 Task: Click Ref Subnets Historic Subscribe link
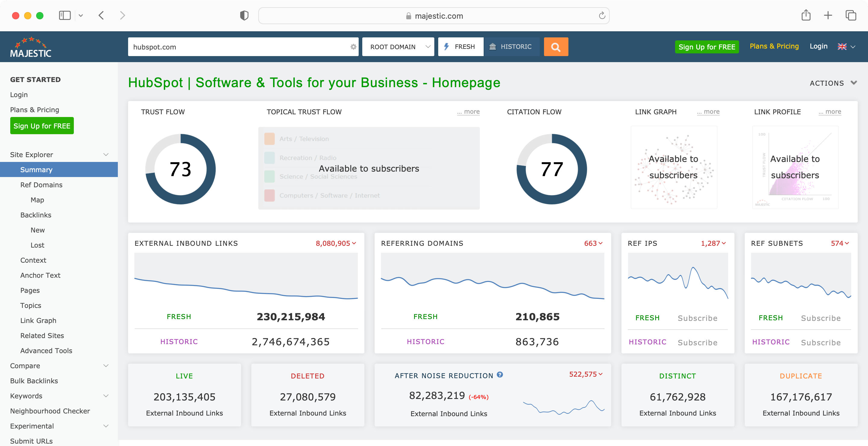(820, 342)
